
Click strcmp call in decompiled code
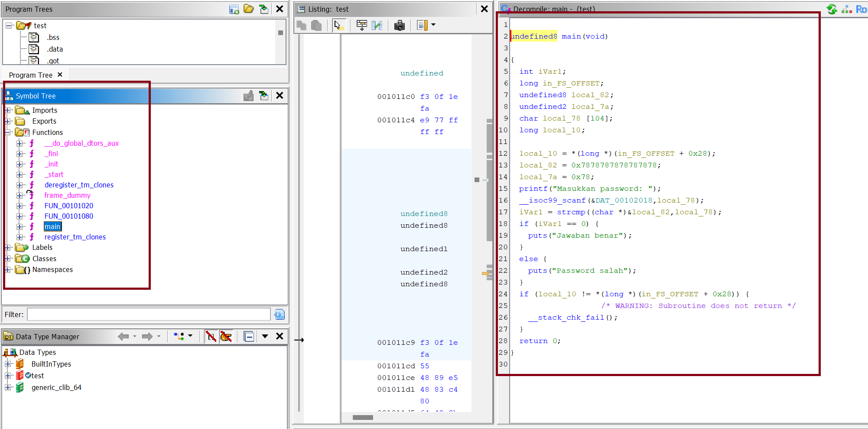tap(571, 212)
